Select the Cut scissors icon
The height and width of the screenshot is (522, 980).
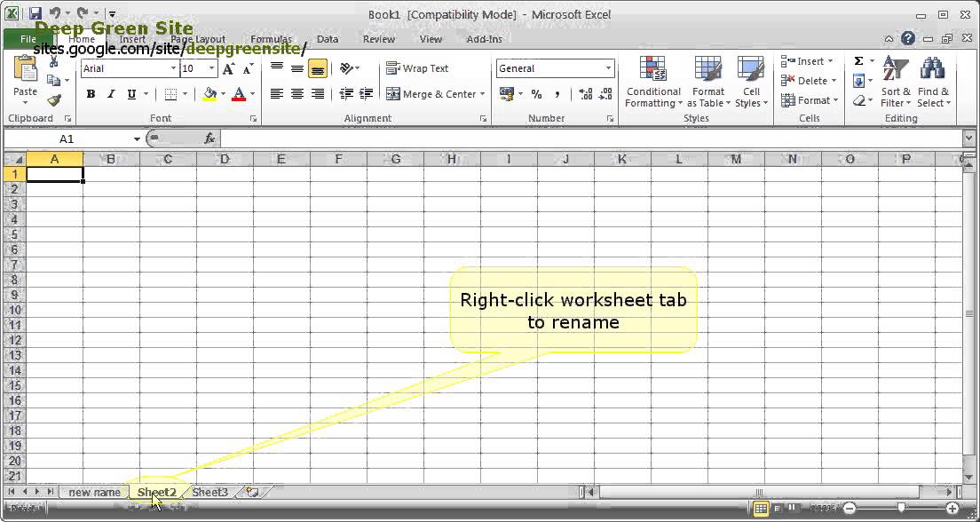pyautogui.click(x=54, y=61)
